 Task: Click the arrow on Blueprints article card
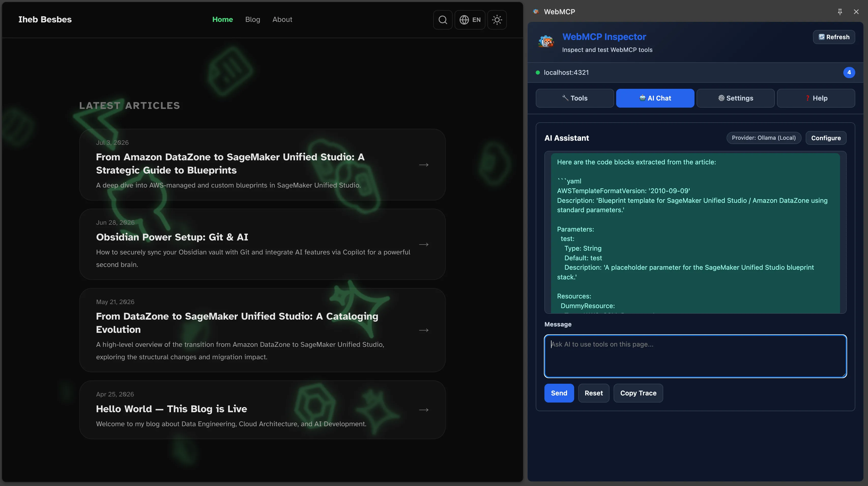tap(424, 165)
